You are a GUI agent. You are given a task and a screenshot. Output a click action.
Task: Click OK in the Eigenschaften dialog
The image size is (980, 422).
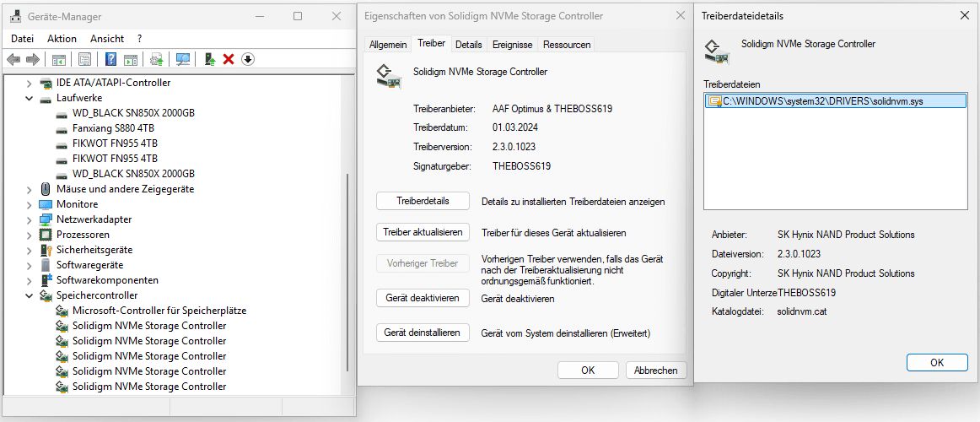tap(588, 371)
